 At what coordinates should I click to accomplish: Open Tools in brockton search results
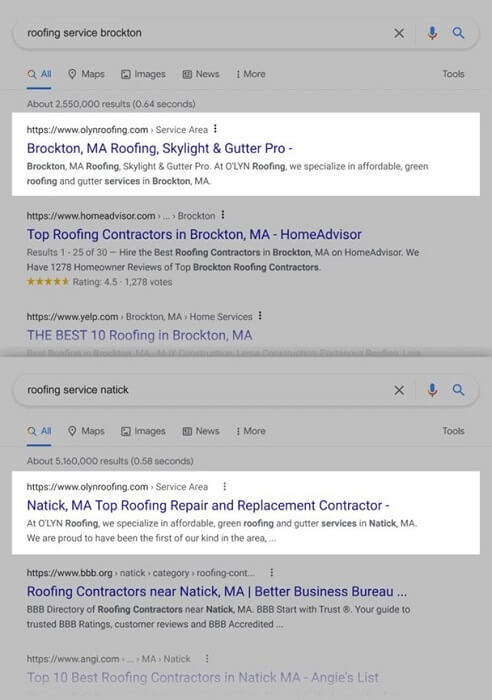(x=453, y=74)
